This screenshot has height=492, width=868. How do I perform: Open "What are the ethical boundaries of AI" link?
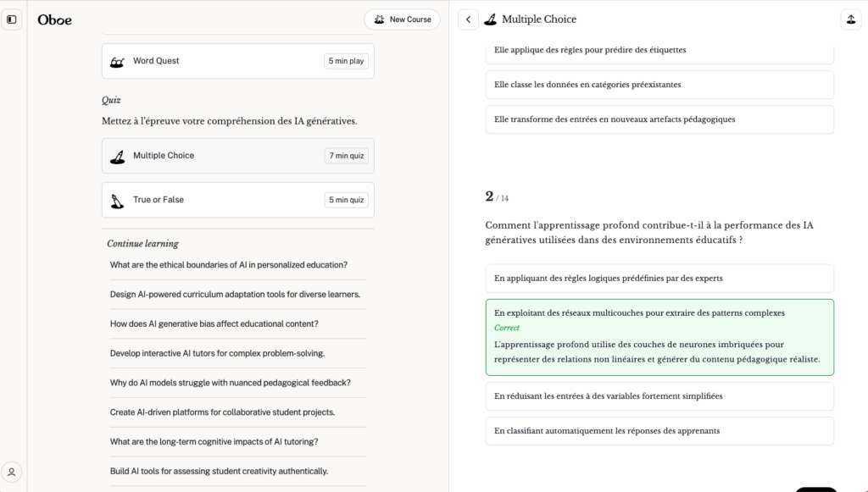tap(229, 264)
